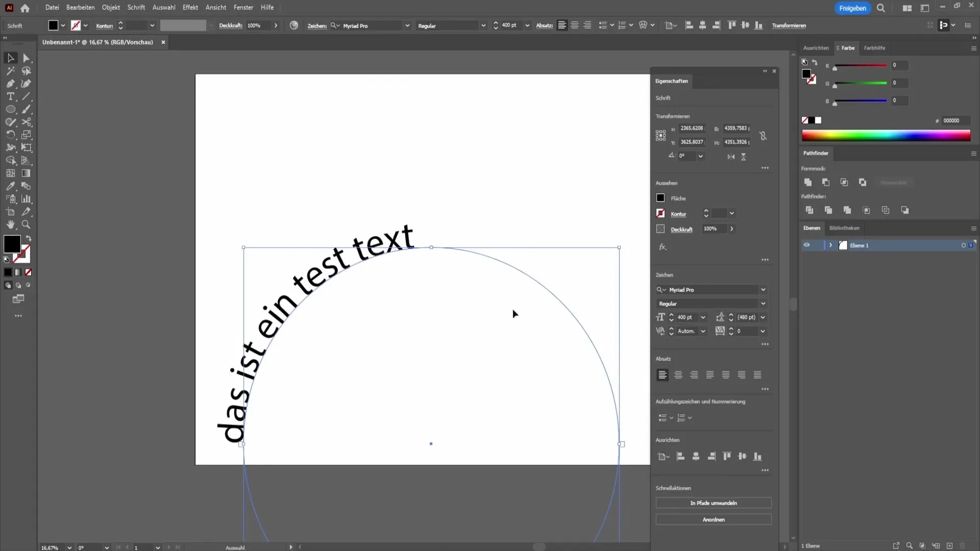Swap fill and stroke colors in toolbar
980x551 pixels.
pos(29,238)
